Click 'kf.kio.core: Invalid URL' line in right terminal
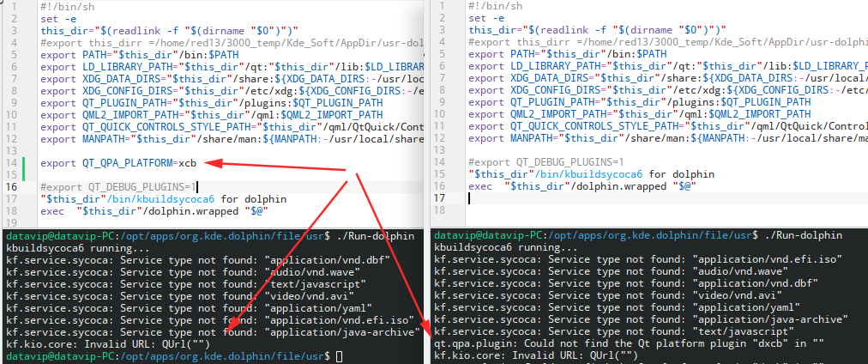Screen dimensions: 868x364 pos(537,355)
